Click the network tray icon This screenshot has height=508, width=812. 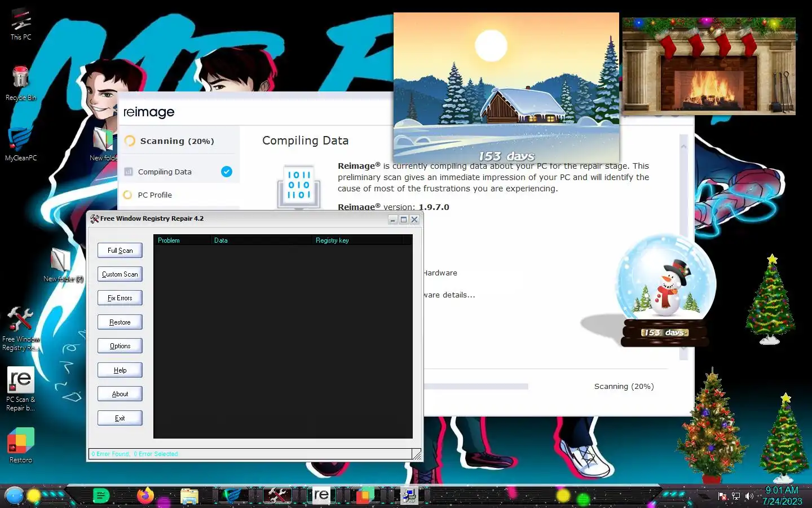click(x=736, y=496)
